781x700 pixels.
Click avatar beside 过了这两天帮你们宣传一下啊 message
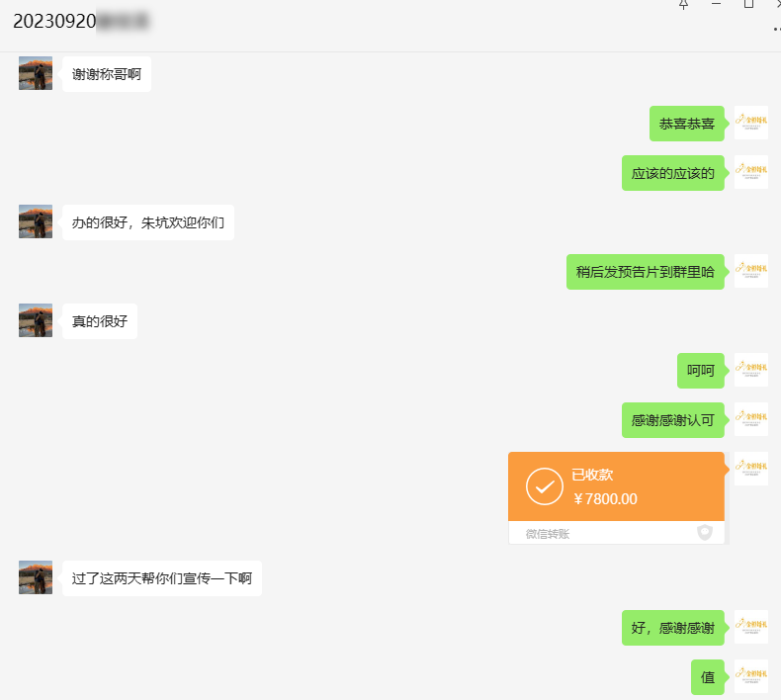point(36,577)
